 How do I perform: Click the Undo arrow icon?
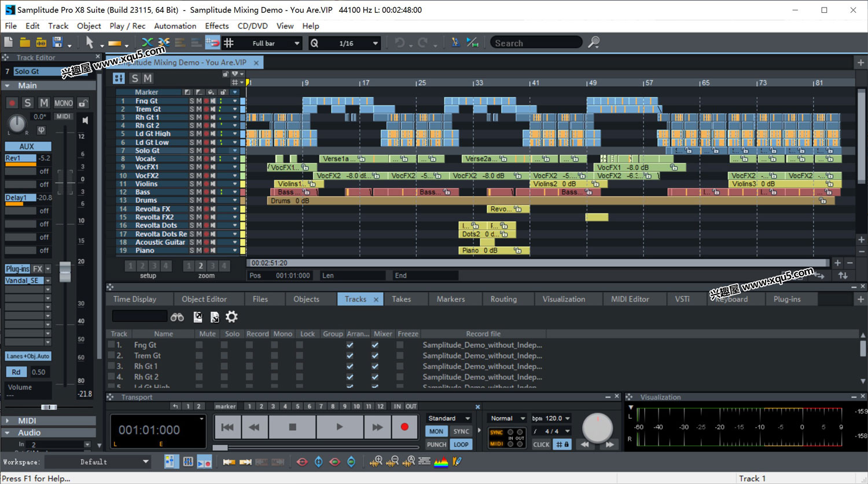pyautogui.click(x=399, y=42)
